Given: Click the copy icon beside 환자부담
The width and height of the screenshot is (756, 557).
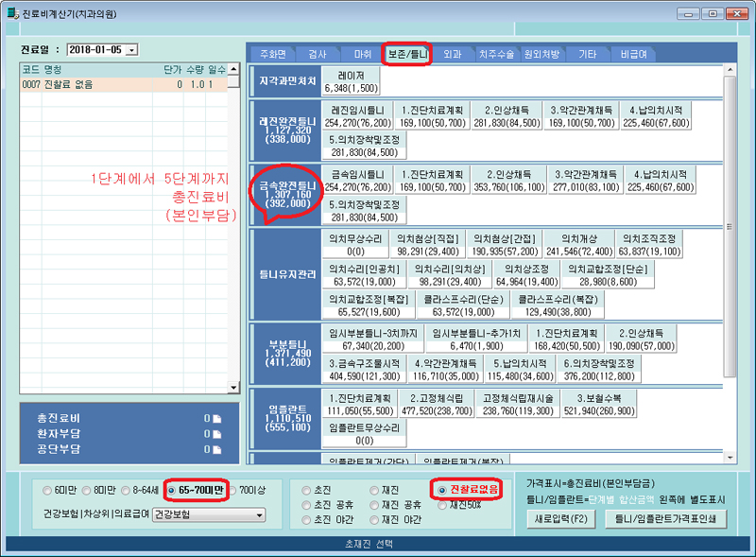Looking at the screenshot, I should [x=216, y=432].
